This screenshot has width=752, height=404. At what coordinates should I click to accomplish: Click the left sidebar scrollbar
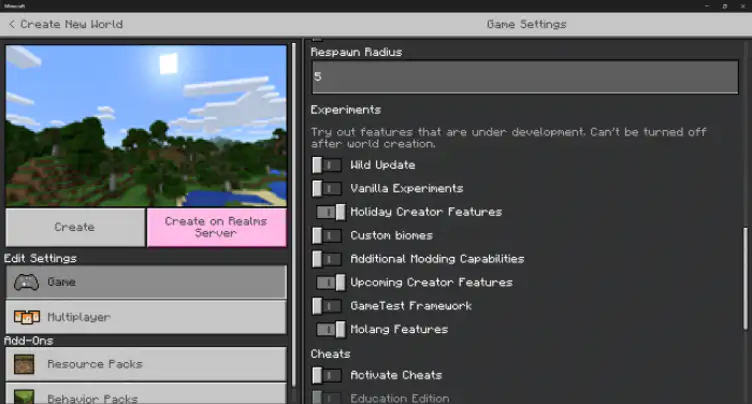294,214
